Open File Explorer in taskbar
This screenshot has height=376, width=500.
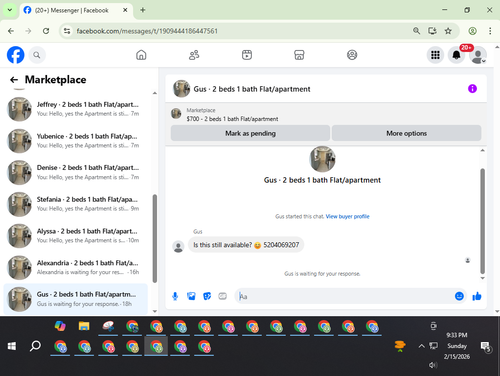point(84,326)
